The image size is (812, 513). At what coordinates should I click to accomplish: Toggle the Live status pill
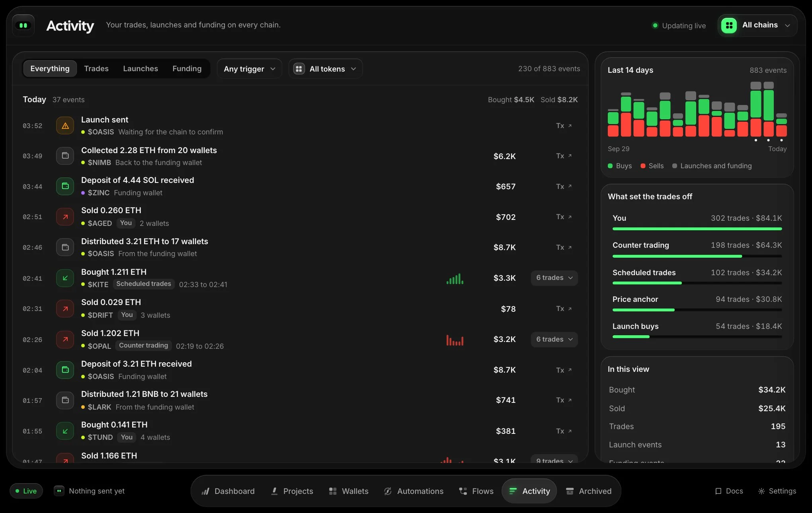click(26, 491)
